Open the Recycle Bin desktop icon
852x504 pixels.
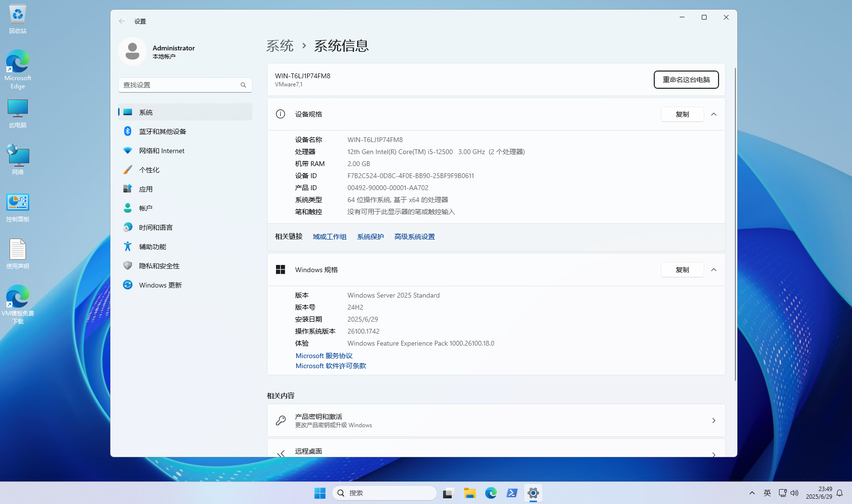pos(18,19)
